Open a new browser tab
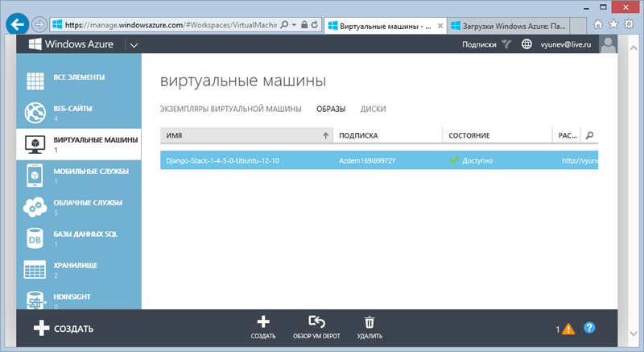644x352 pixels. click(578, 26)
